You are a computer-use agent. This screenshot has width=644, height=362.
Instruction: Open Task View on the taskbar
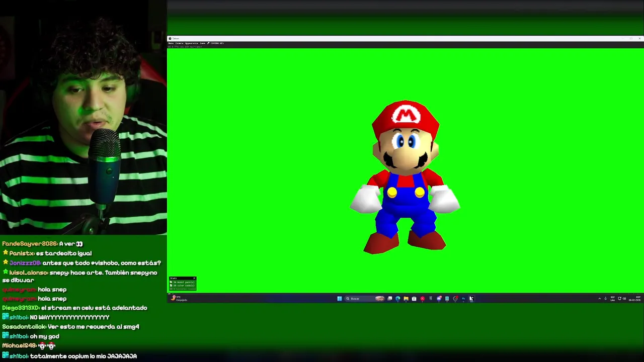coord(389,299)
